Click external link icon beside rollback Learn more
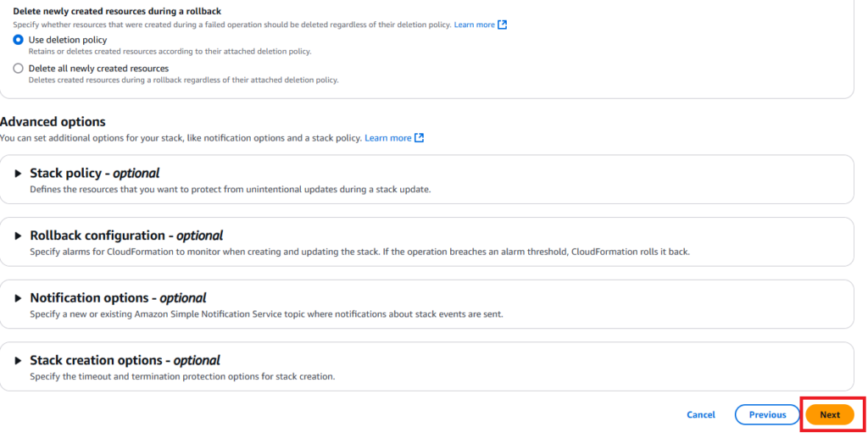This screenshot has width=868, height=438. click(503, 25)
